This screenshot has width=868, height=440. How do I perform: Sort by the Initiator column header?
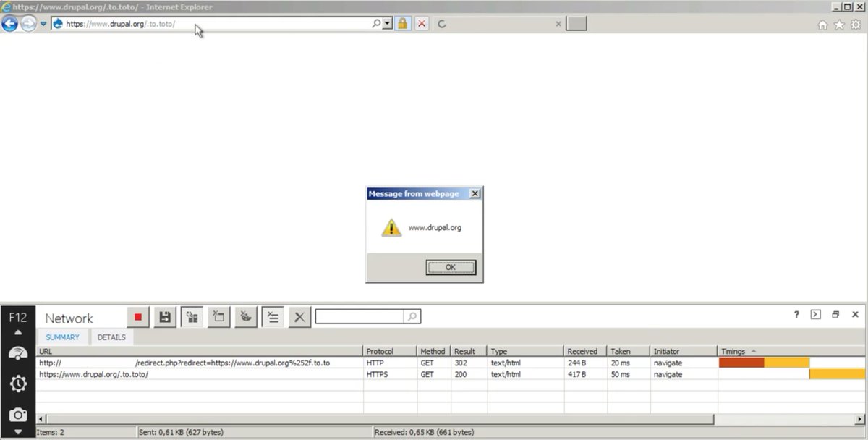[684, 351]
